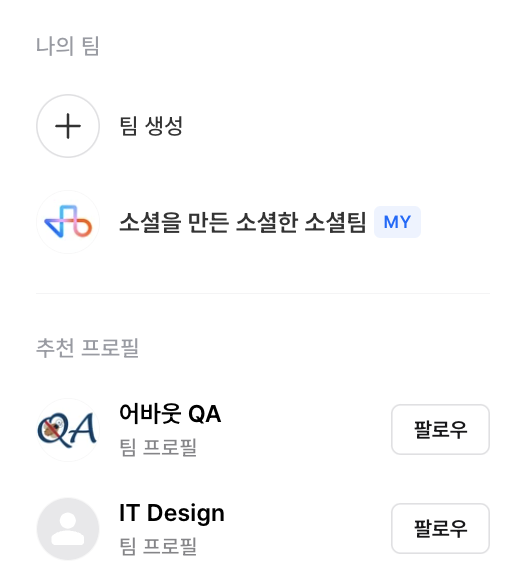The image size is (528, 584).
Task: Open the 소셜팀 colorful logo avatar
Action: coord(68,222)
